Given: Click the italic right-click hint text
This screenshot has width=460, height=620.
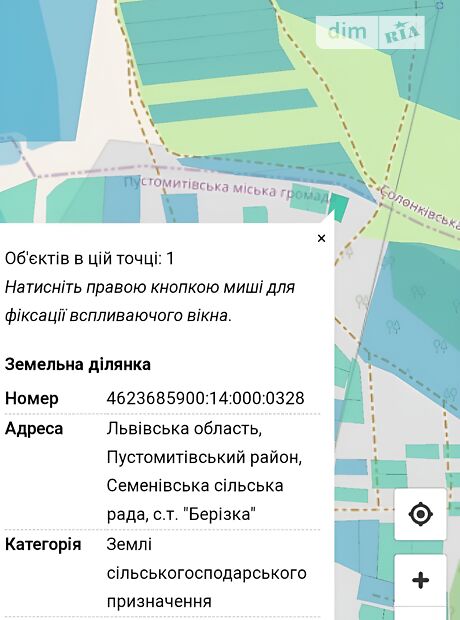Looking at the screenshot, I should [150, 301].
